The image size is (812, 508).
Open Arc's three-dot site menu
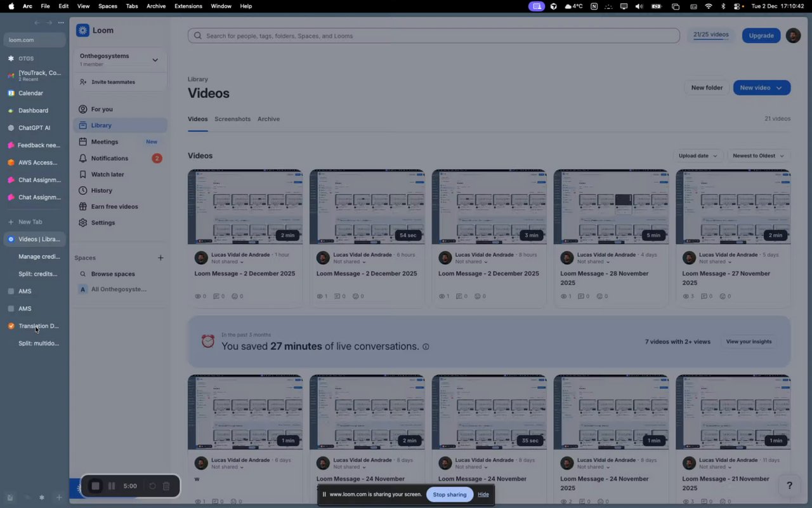pos(61,23)
